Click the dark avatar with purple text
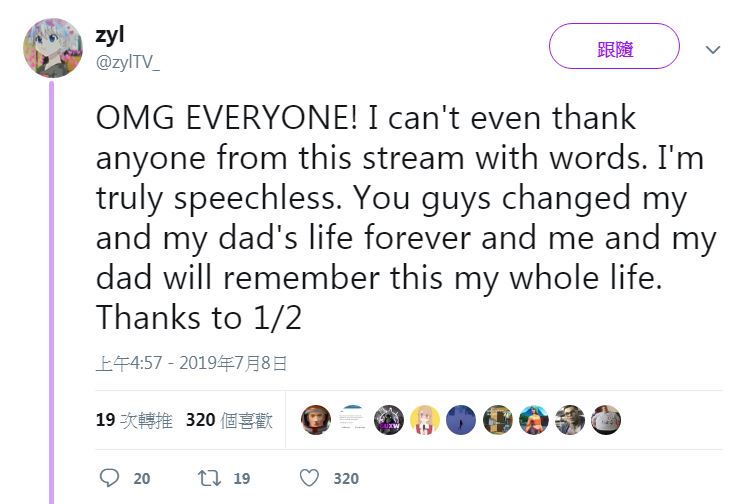The width and height of the screenshot is (755, 504). point(389,420)
